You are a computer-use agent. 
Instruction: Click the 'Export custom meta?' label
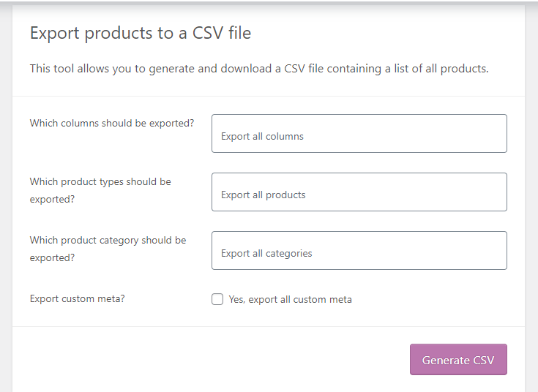[77, 298]
